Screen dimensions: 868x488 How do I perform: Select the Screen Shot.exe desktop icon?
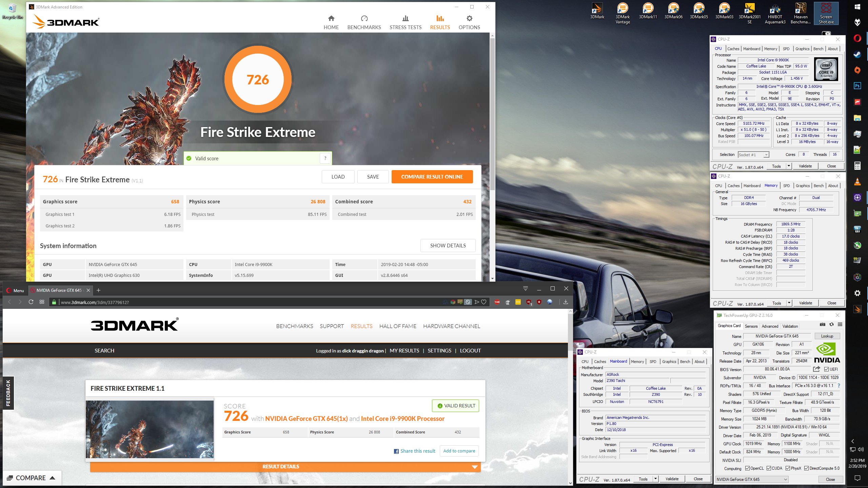826,14
